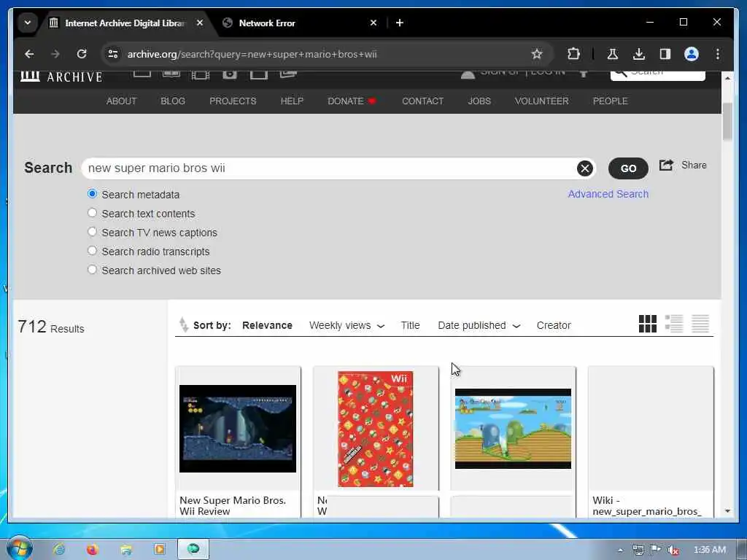747x560 pixels.
Task: Close the Network Error tab
Action: [373, 23]
